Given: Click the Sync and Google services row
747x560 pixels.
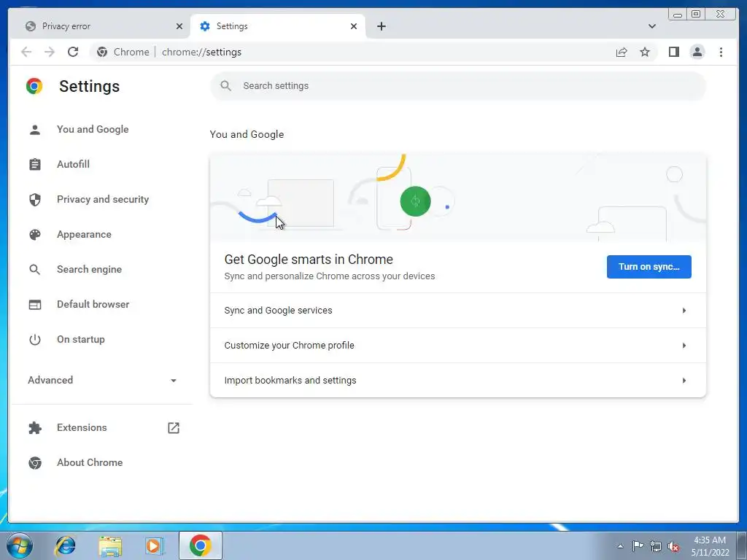Looking at the screenshot, I should point(458,311).
